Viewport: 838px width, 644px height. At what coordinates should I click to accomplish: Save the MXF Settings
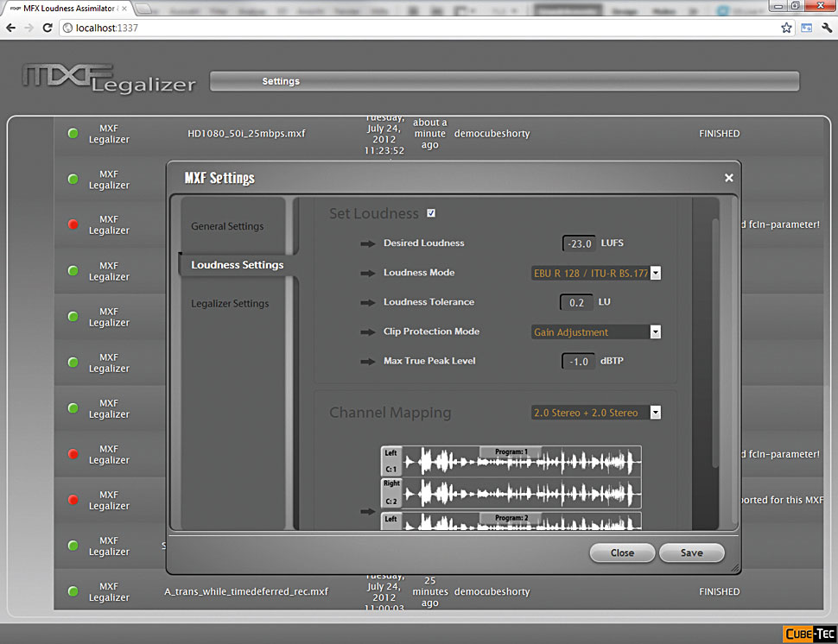pyautogui.click(x=692, y=552)
